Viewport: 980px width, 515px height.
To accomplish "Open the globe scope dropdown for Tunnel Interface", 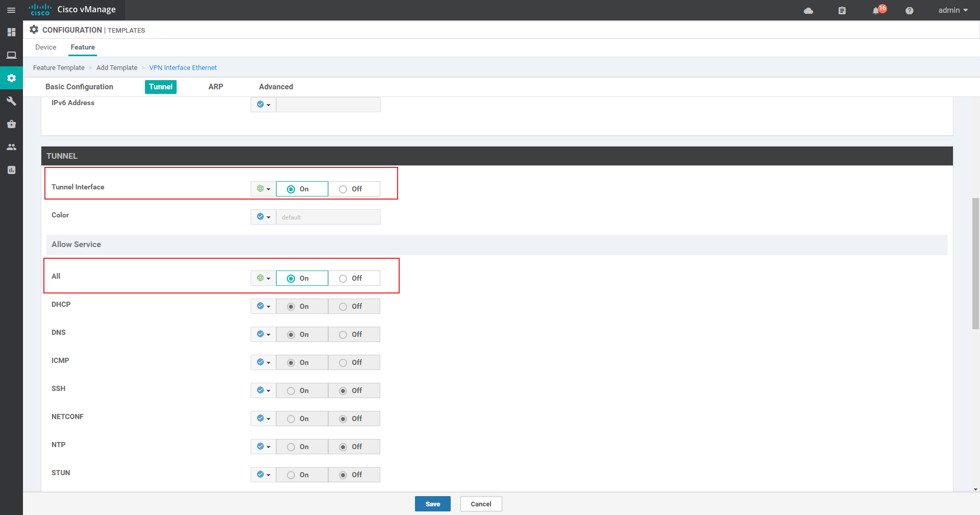I will pos(263,188).
